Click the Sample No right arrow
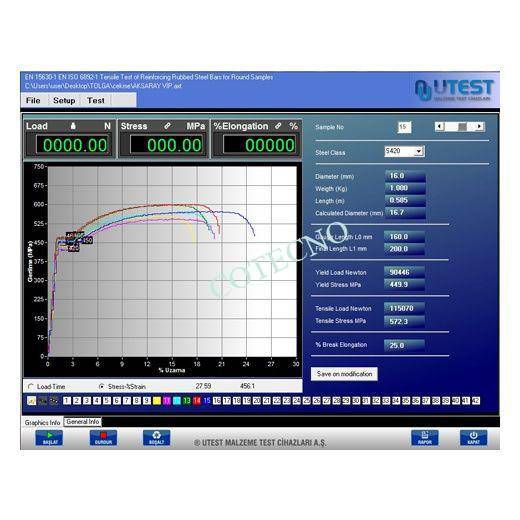The width and height of the screenshot is (520, 520). click(x=479, y=126)
